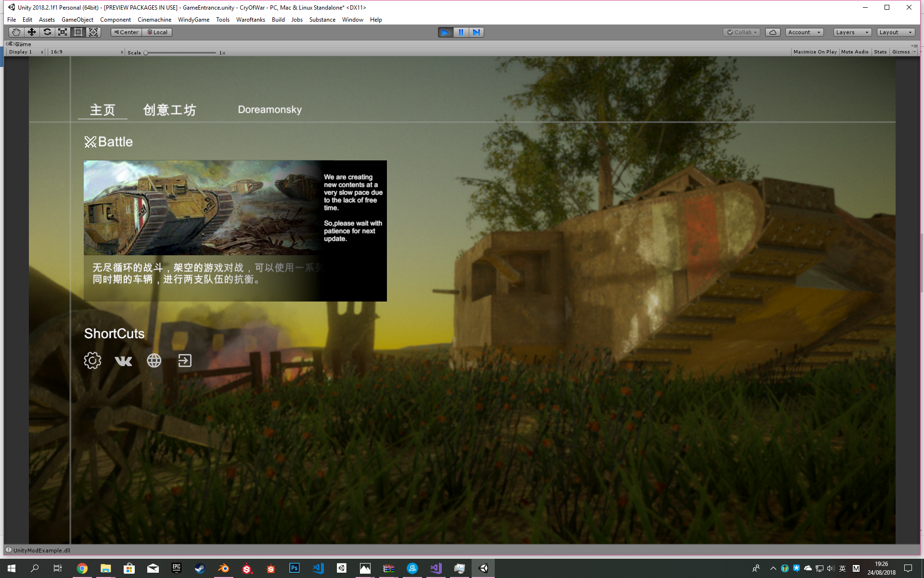Click the Mute Audio icon
The width and height of the screenshot is (924, 578).
(x=854, y=52)
